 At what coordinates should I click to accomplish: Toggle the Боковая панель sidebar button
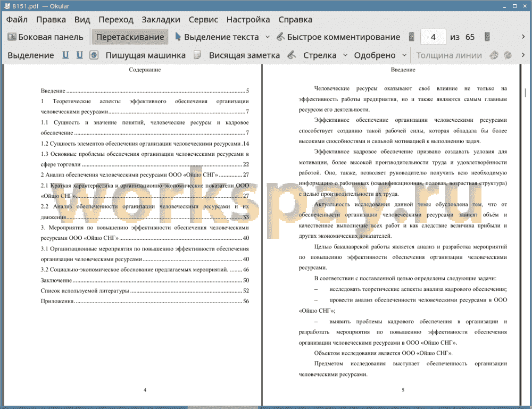(45, 37)
